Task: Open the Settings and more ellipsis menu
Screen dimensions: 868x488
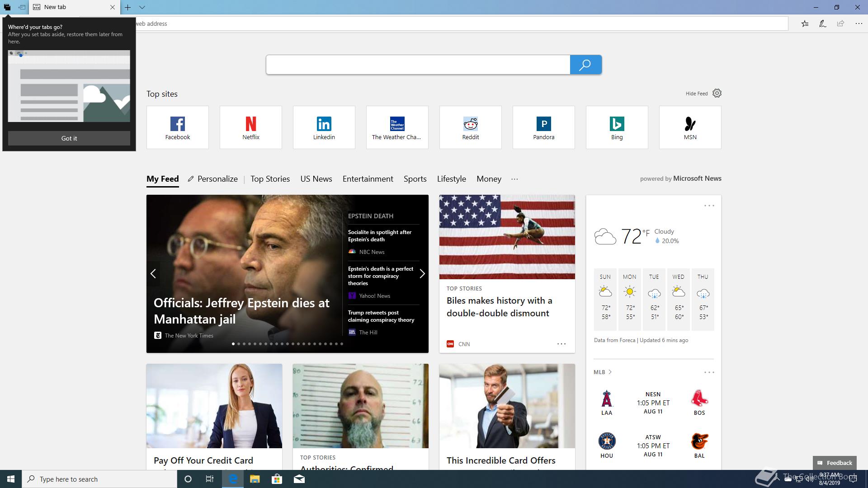Action: 859,23
